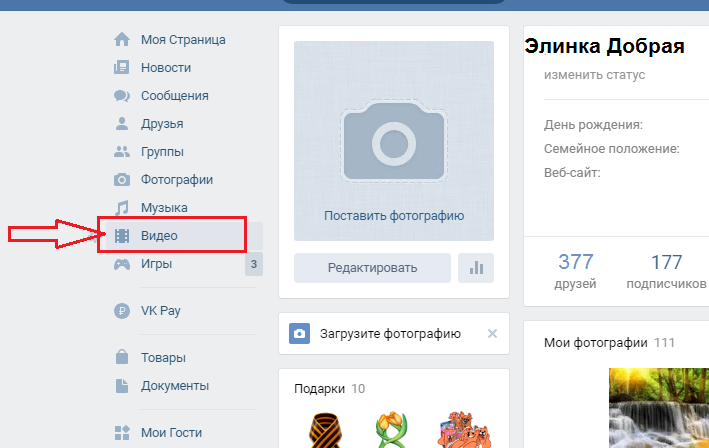Open Сообщения section
Screen dimensions: 709x448
[175, 95]
